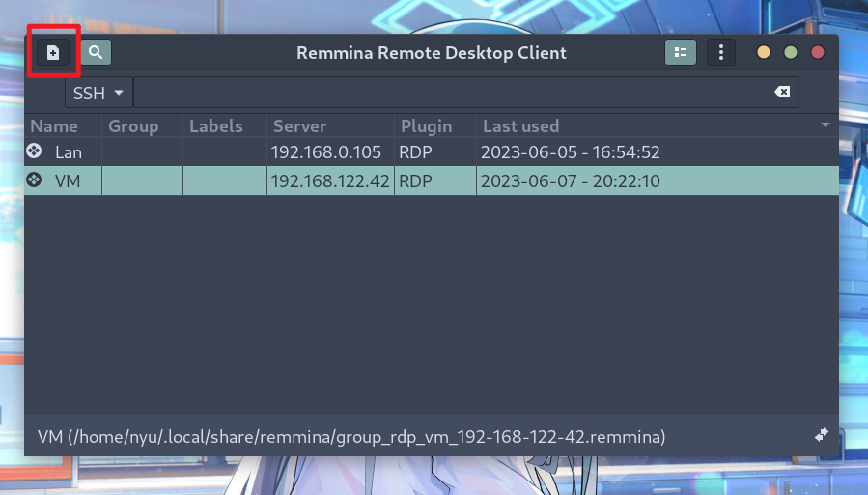Click the Last used sort arrow

click(x=825, y=125)
